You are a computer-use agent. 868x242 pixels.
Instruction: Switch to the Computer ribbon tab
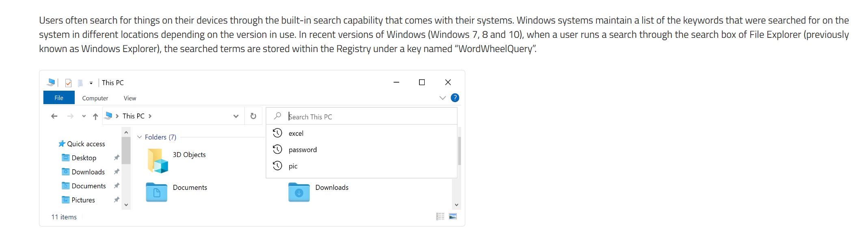click(95, 98)
